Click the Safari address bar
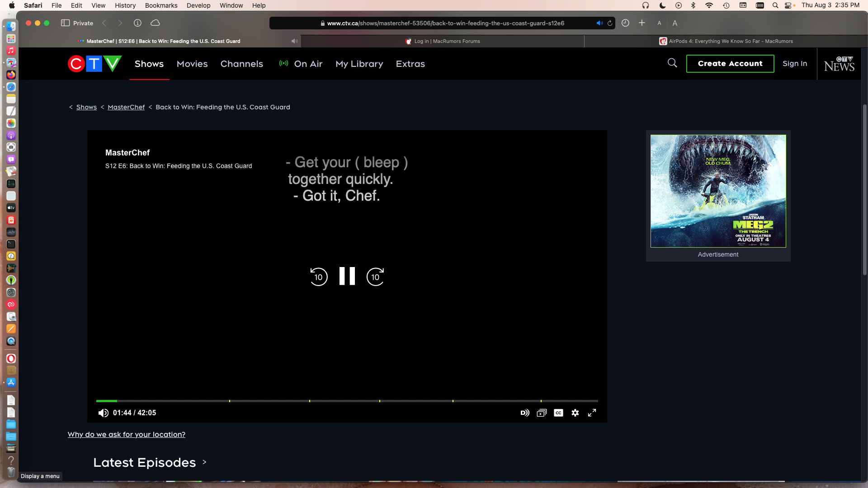The height and width of the screenshot is (488, 868). click(x=442, y=23)
